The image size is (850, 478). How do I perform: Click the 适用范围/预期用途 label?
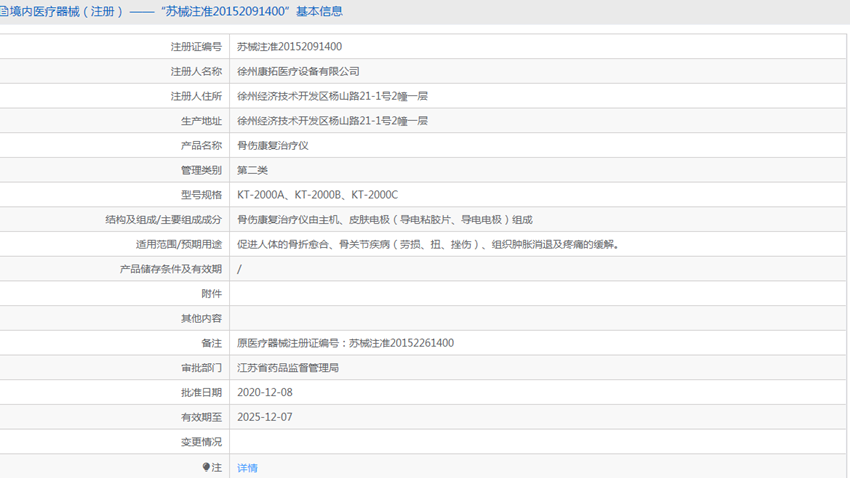coord(179,244)
